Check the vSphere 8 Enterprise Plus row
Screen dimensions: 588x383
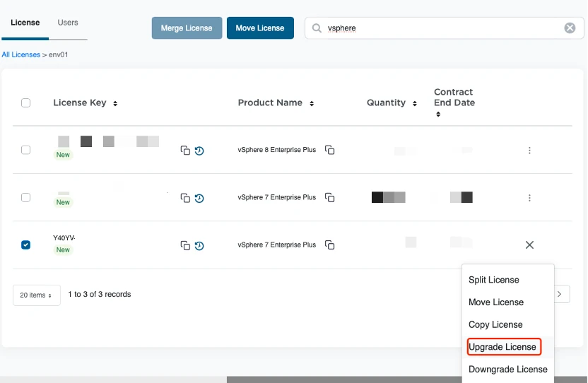[x=26, y=150]
